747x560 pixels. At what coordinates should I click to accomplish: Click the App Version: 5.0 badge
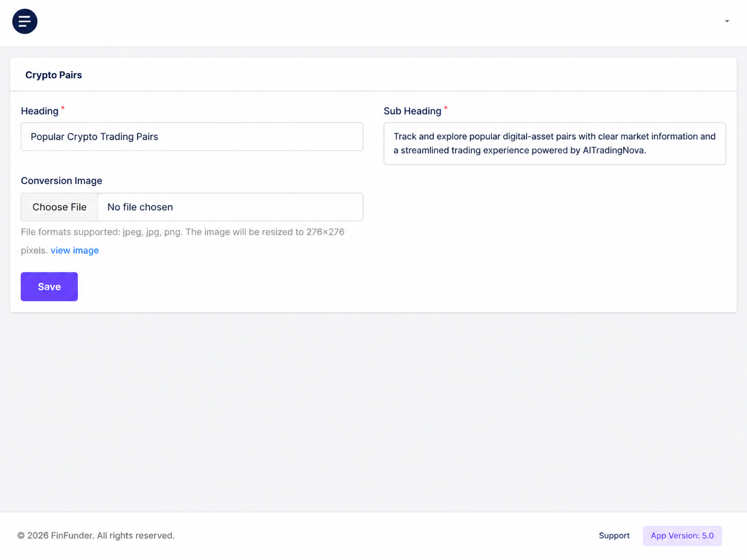pyautogui.click(x=682, y=536)
